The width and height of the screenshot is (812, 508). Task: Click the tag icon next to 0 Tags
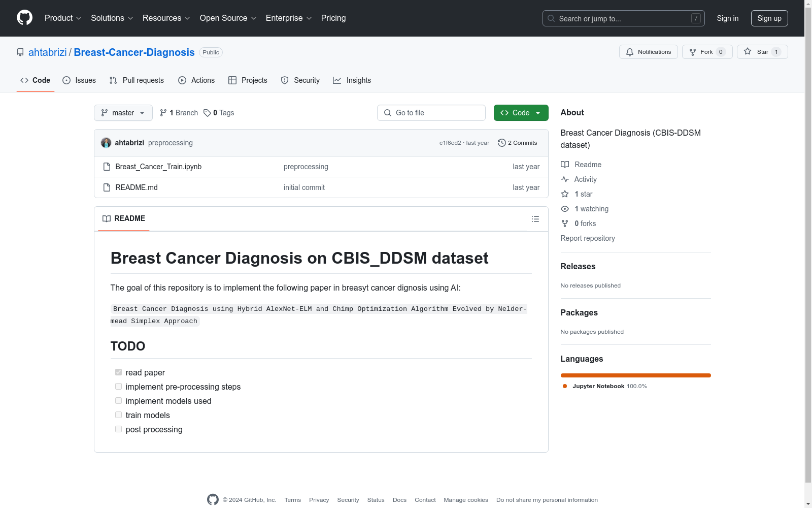[207, 113]
